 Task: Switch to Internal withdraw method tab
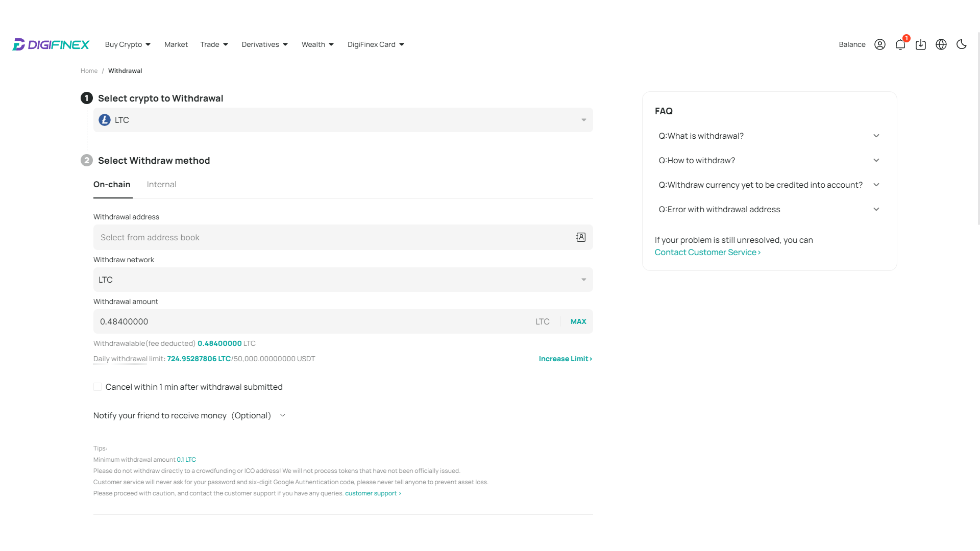pos(161,184)
